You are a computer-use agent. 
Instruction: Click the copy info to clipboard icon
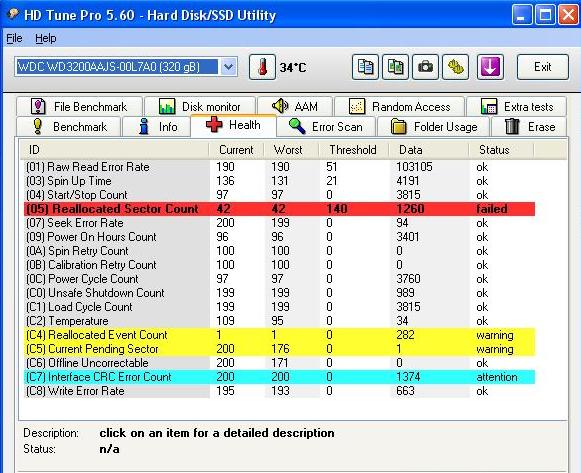[x=365, y=67]
